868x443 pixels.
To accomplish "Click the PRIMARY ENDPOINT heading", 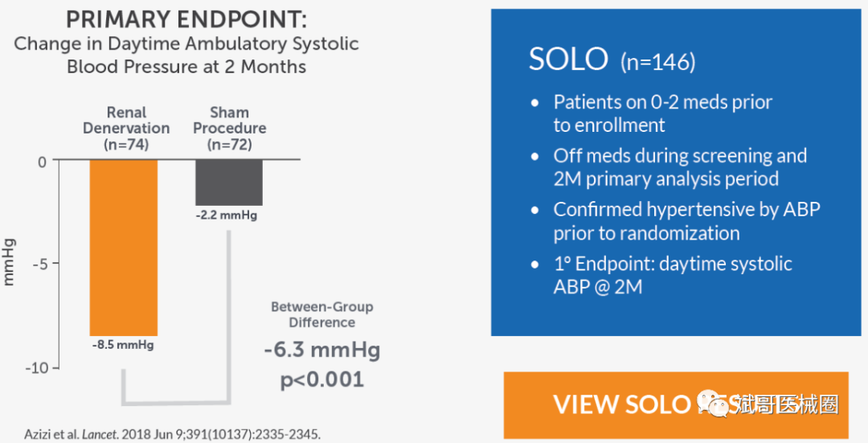I will [x=186, y=20].
